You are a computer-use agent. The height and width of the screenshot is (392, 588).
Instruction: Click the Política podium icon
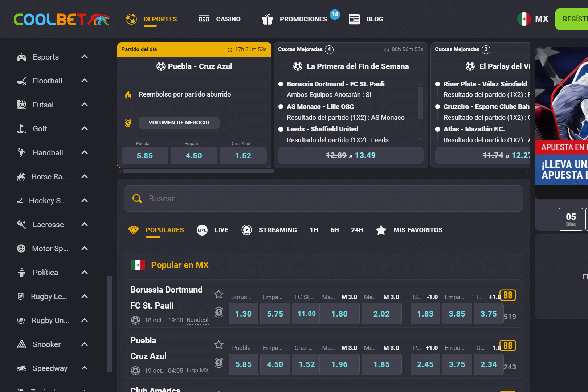[21, 273]
